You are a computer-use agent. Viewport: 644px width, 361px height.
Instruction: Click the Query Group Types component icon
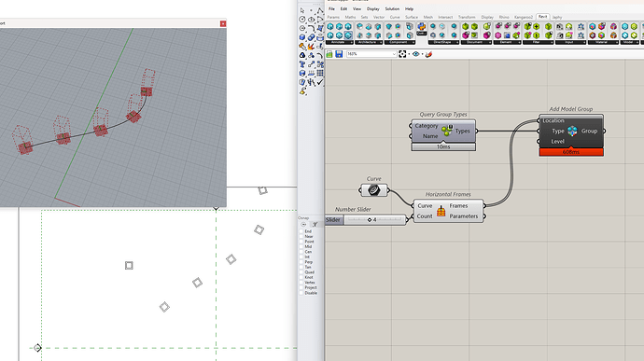click(x=447, y=131)
